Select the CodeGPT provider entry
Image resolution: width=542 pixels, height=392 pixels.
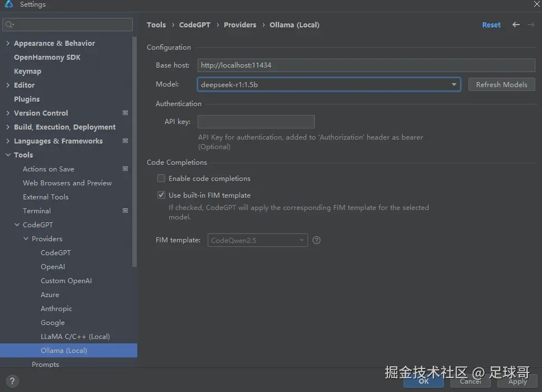click(56, 253)
